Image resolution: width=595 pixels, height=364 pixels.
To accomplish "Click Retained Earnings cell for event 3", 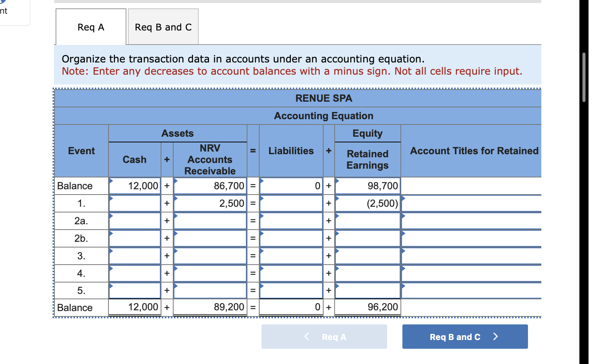I will point(368,256).
